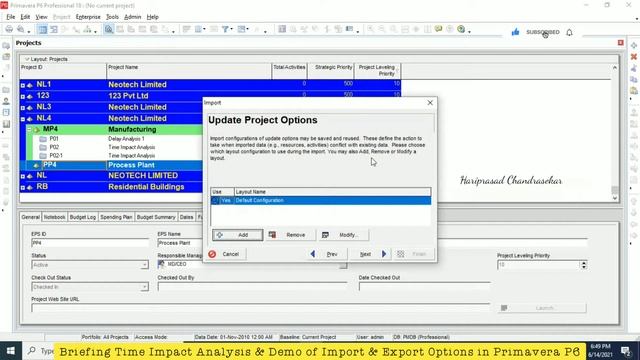Click the Checked Out By field

pos(252,287)
